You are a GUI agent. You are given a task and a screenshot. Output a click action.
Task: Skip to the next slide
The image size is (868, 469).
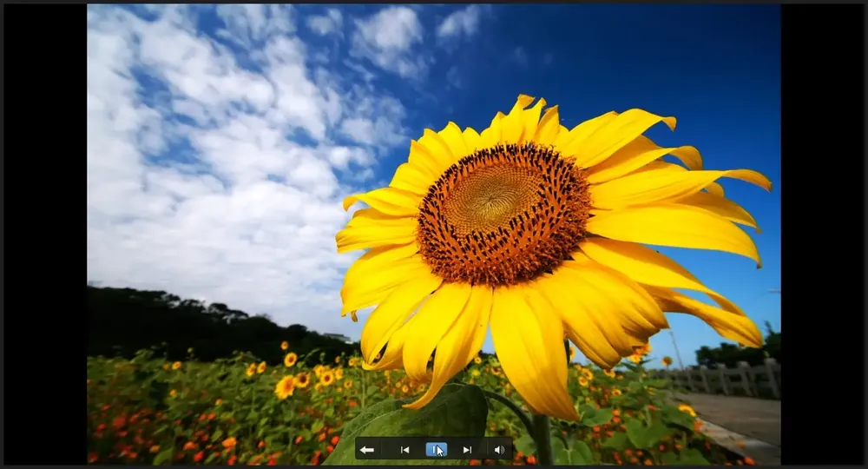pyautogui.click(x=467, y=450)
